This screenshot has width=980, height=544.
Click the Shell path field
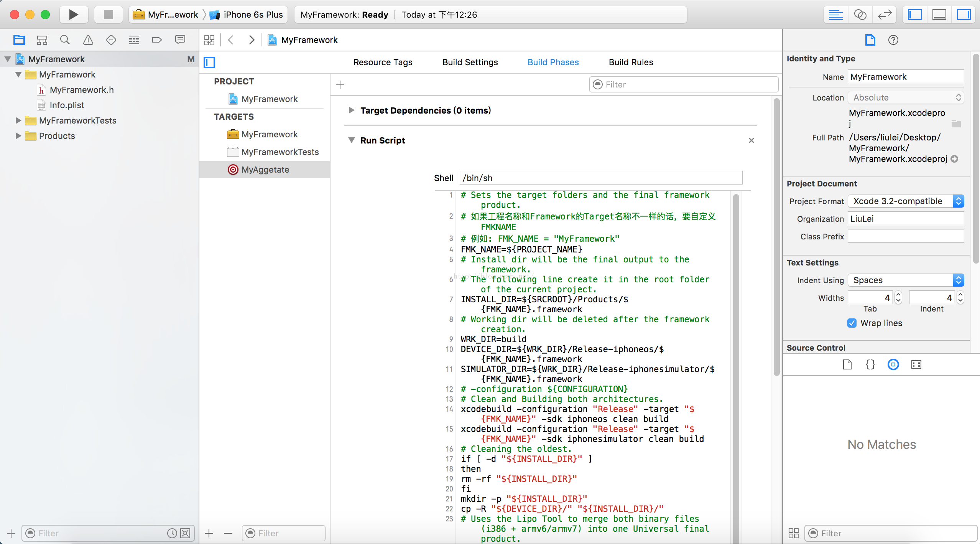pos(601,178)
